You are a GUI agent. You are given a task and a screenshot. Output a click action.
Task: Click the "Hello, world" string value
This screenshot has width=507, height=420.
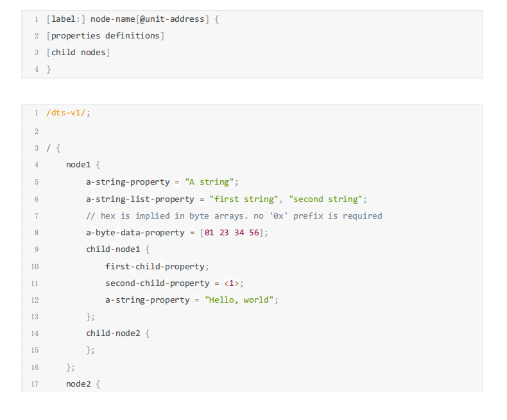(239, 300)
